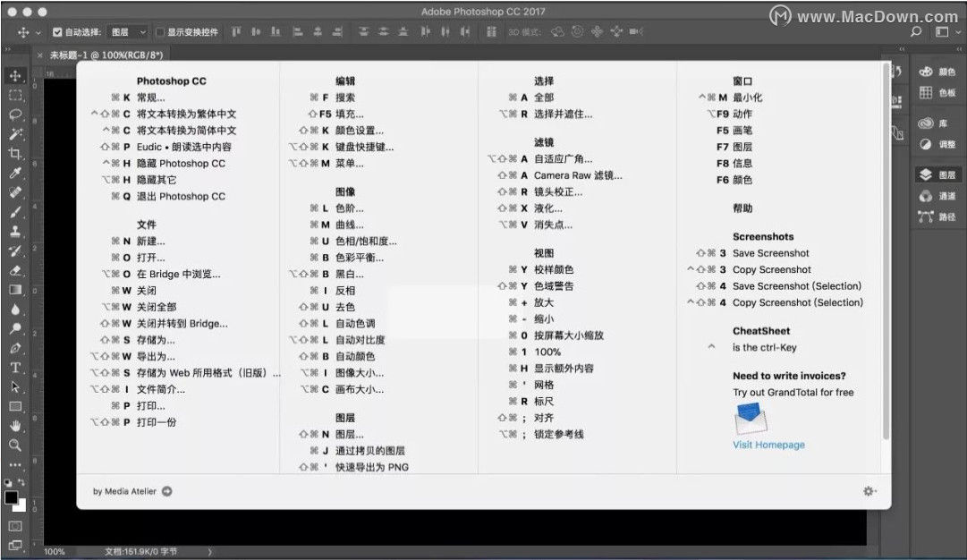Select the Brush tool

click(x=15, y=212)
